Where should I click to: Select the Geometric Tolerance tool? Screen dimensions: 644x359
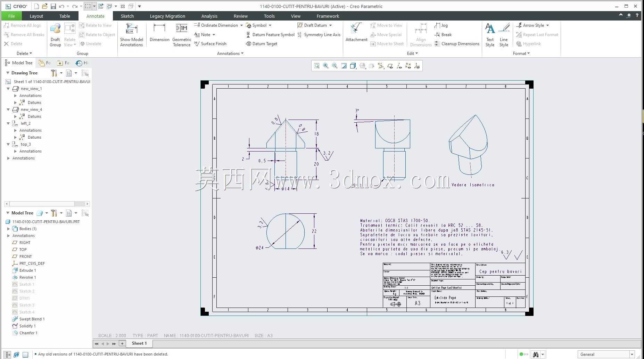pyautogui.click(x=182, y=35)
